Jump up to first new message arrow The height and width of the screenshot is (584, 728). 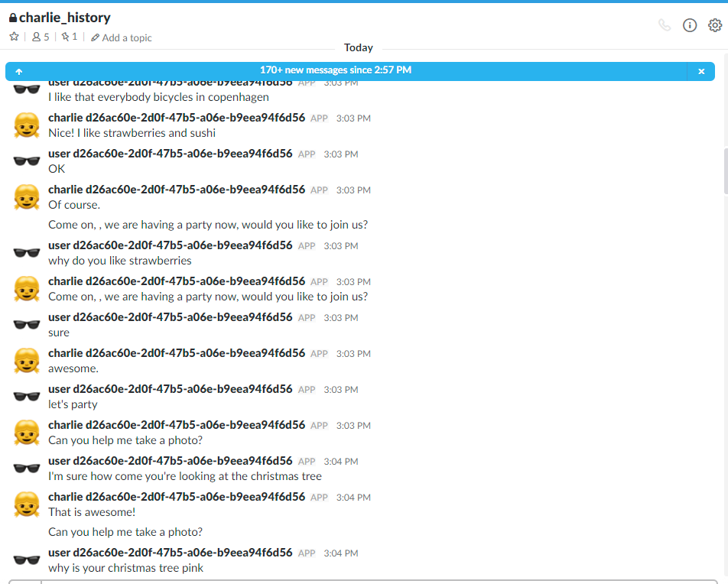[x=19, y=72]
